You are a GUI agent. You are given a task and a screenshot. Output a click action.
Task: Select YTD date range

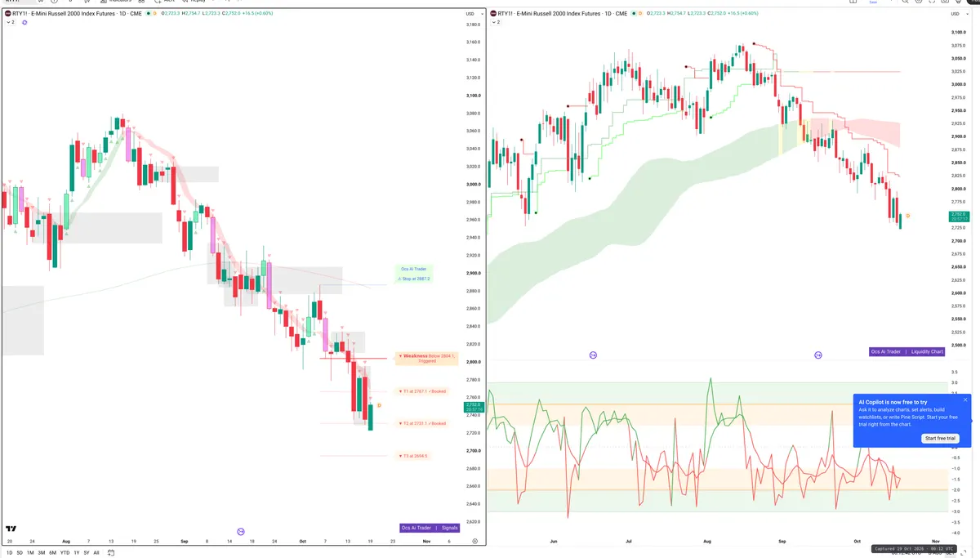[x=65, y=553]
